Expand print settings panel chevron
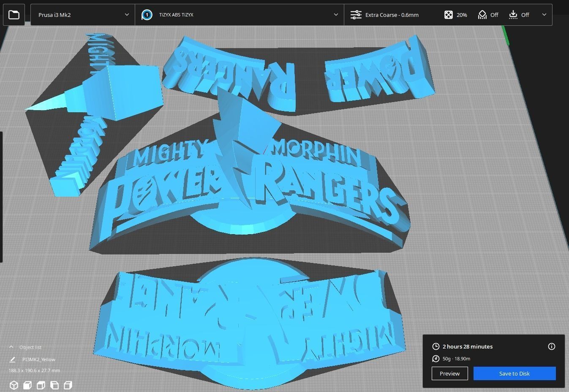Viewport: 569px width, 392px height. 544,15
